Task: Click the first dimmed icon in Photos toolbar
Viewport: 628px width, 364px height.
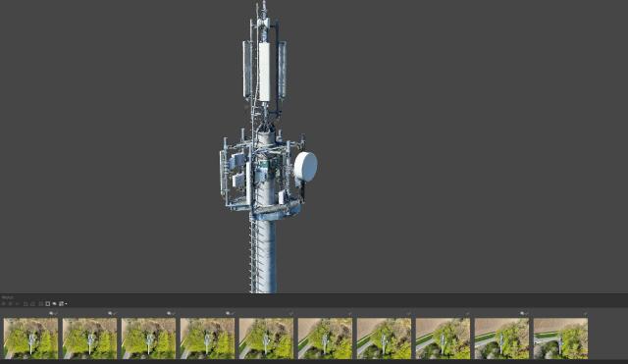Action: pyautogui.click(x=4, y=304)
